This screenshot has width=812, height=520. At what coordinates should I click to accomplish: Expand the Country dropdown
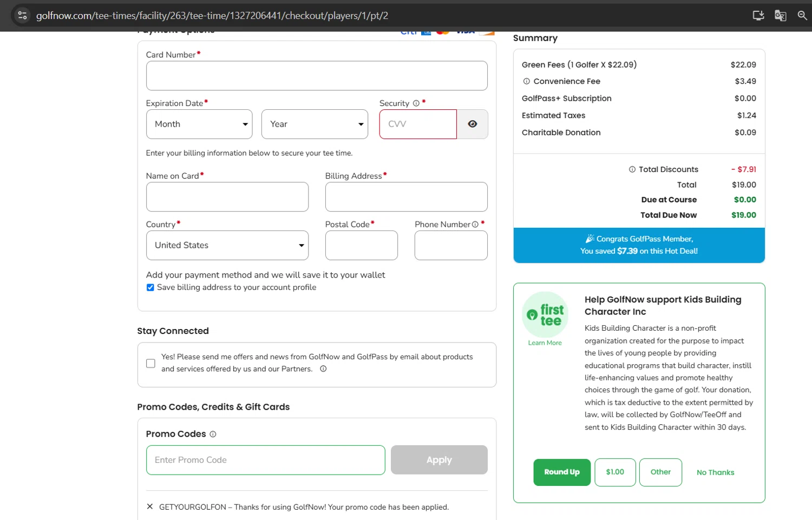[x=227, y=245]
